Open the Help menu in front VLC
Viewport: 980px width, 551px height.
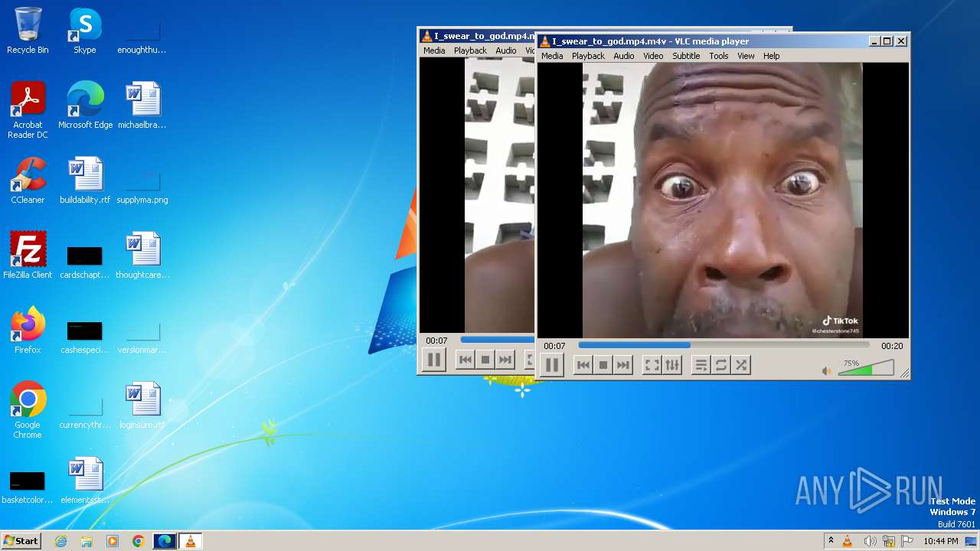(x=771, y=56)
